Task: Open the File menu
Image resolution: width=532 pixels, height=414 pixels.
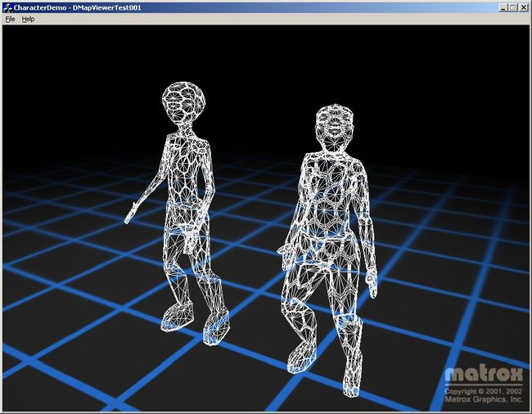Action: [x=10, y=19]
